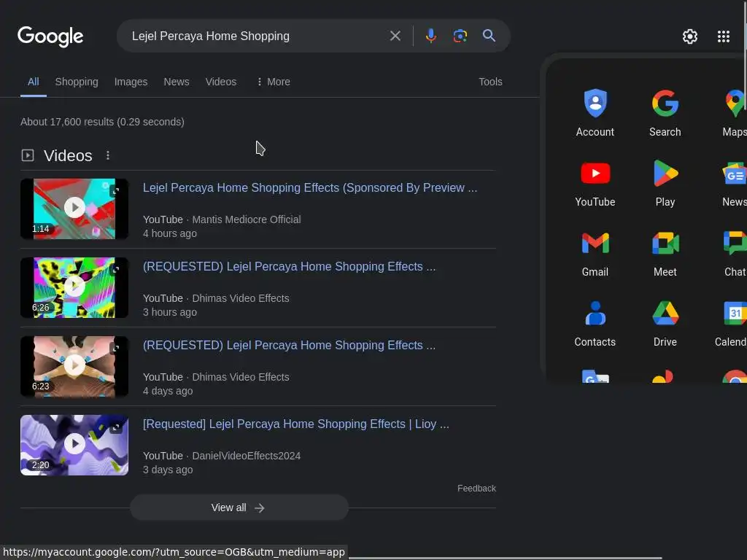Launch YouTube from apps panel

click(x=595, y=183)
